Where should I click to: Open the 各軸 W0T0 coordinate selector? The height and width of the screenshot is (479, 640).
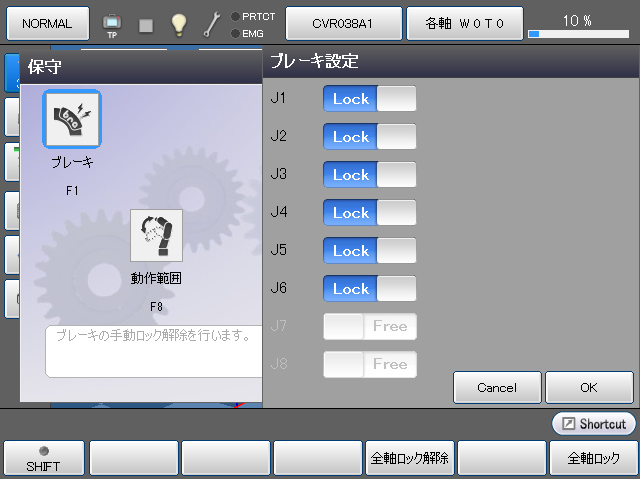(463, 23)
